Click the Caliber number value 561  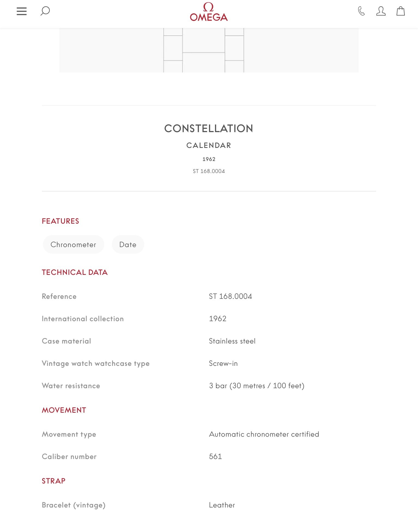216,456
